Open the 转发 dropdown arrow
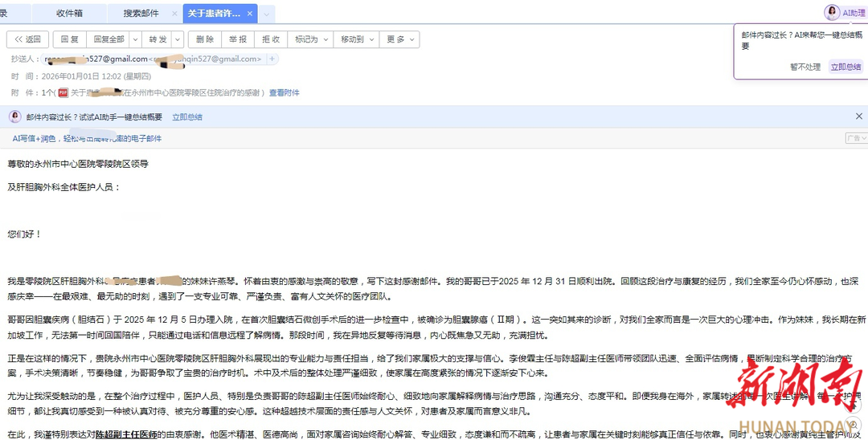Image resolution: width=868 pixels, height=440 pixels. 176,39
